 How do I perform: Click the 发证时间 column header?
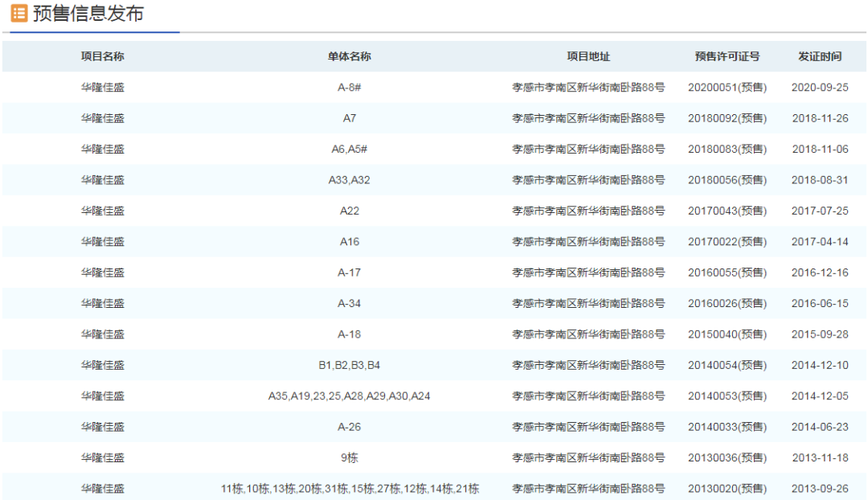pos(819,56)
